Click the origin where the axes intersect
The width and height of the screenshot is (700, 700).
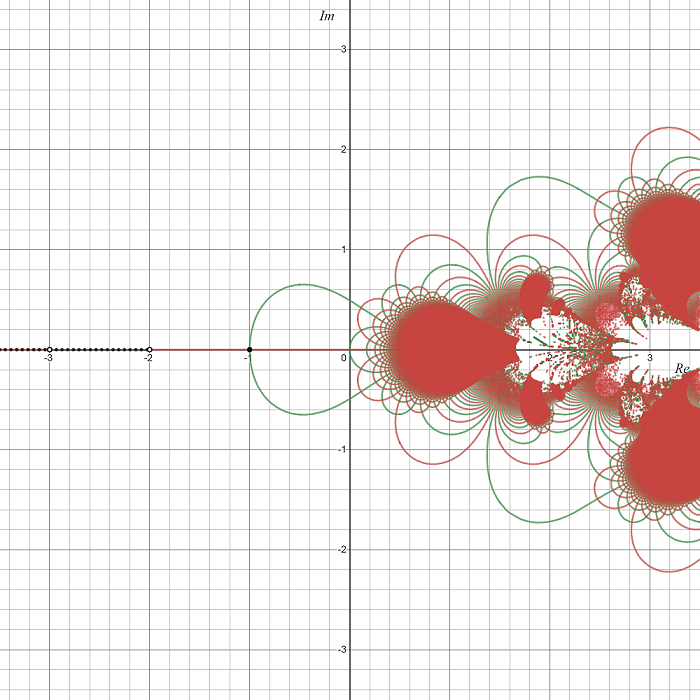coord(349,350)
